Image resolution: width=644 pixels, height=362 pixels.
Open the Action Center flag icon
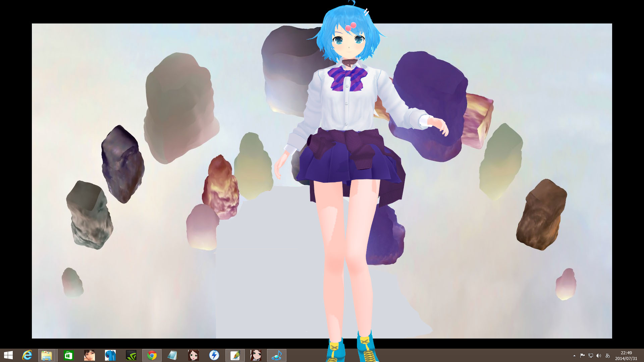pyautogui.click(x=582, y=356)
